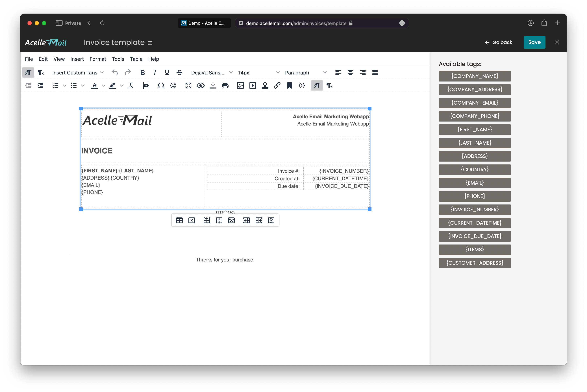Click the Underline formatting icon
This screenshot has width=587, height=392.
(x=167, y=72)
